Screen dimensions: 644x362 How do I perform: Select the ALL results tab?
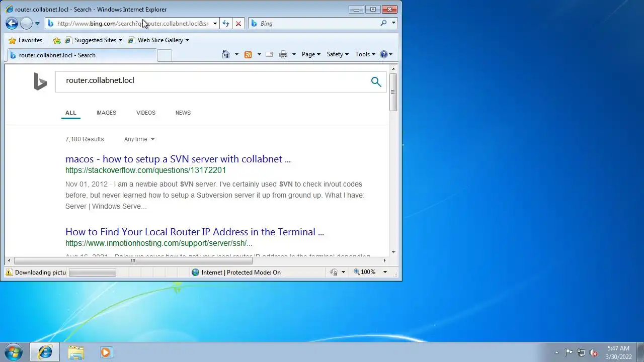click(x=71, y=113)
